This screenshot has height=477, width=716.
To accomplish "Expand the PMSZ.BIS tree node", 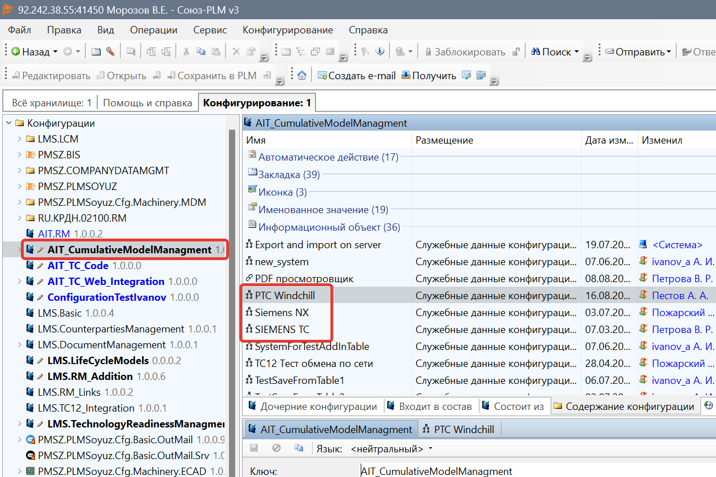I will (x=19, y=155).
